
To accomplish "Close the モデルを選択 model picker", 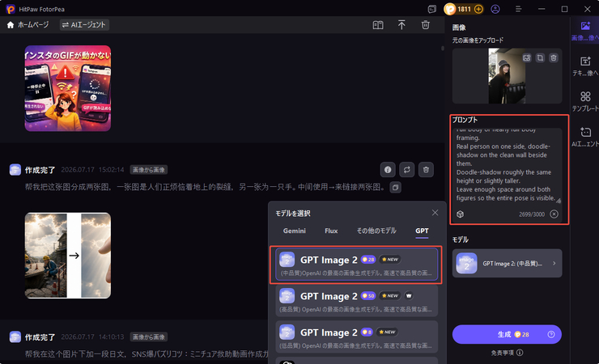I will click(435, 213).
